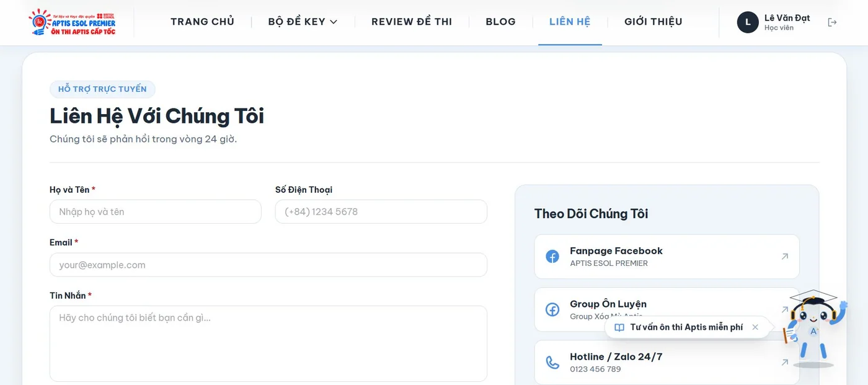This screenshot has height=385, width=868.
Task: Click the hotline number 0123 456 789
Action: (595, 369)
